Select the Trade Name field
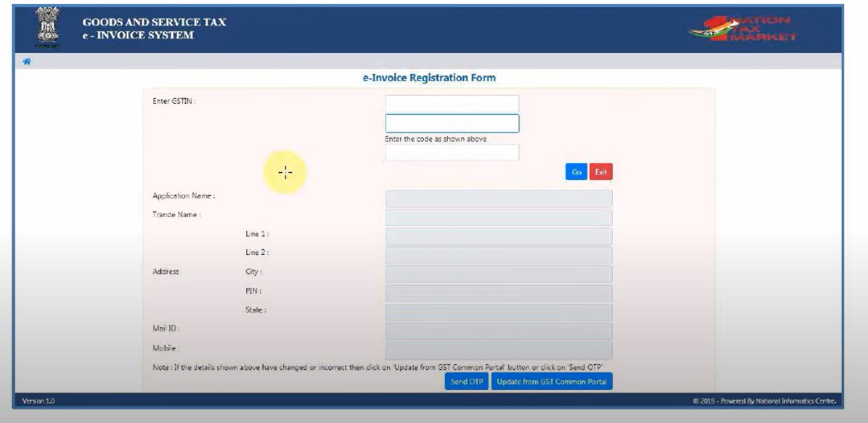Viewport: 868px width, 423px height. coord(498,217)
